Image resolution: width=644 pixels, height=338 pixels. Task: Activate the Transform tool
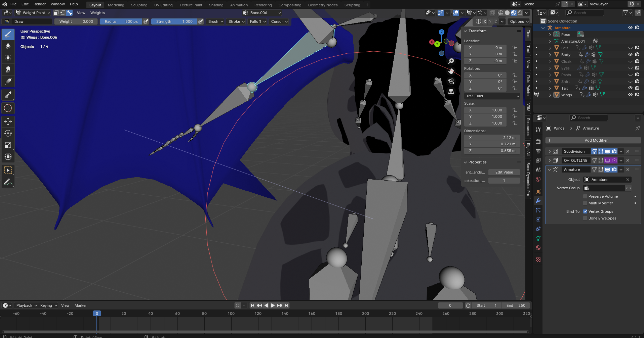pyautogui.click(x=8, y=157)
